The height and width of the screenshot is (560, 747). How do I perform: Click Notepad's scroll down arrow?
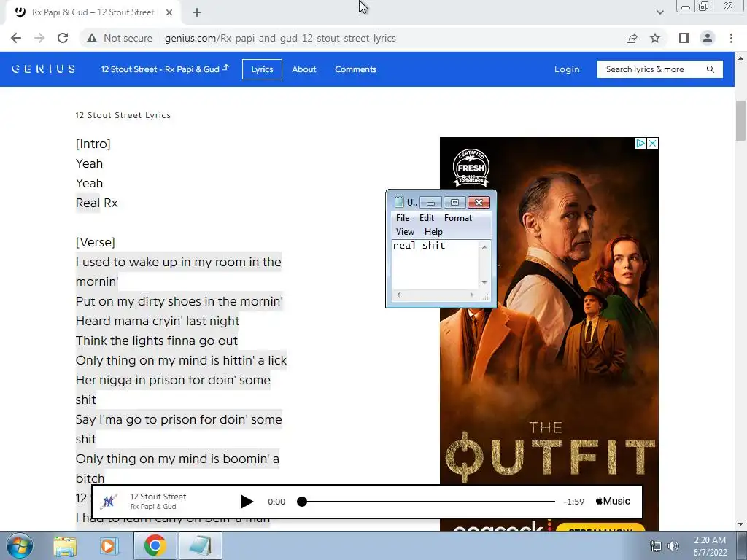pos(484,283)
